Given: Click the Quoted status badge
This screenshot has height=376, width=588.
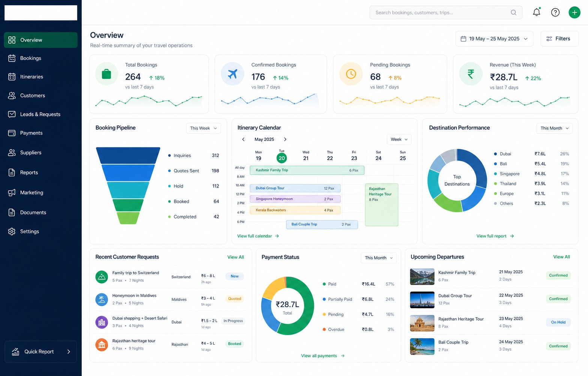Looking at the screenshot, I should 235,299.
